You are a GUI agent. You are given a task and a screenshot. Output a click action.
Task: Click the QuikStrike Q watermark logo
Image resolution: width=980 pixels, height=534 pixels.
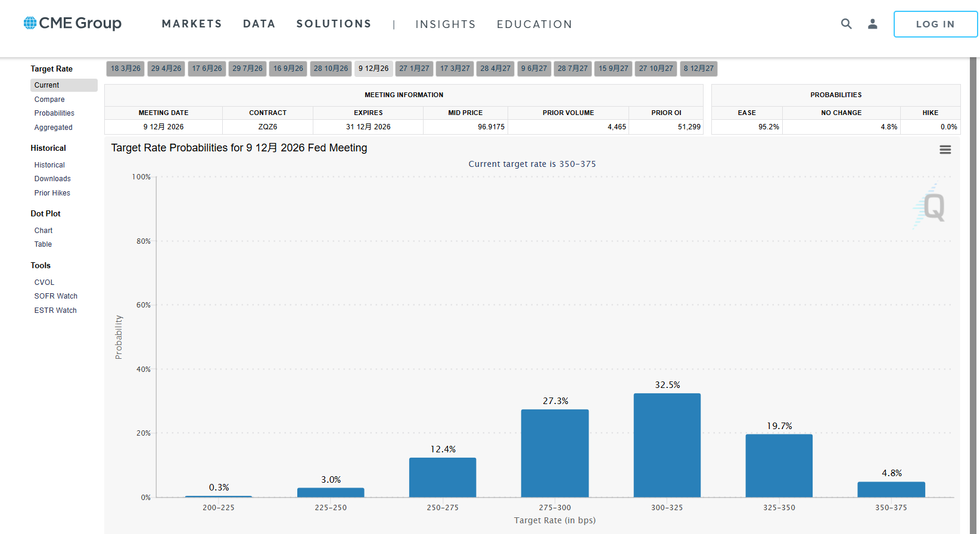(931, 207)
